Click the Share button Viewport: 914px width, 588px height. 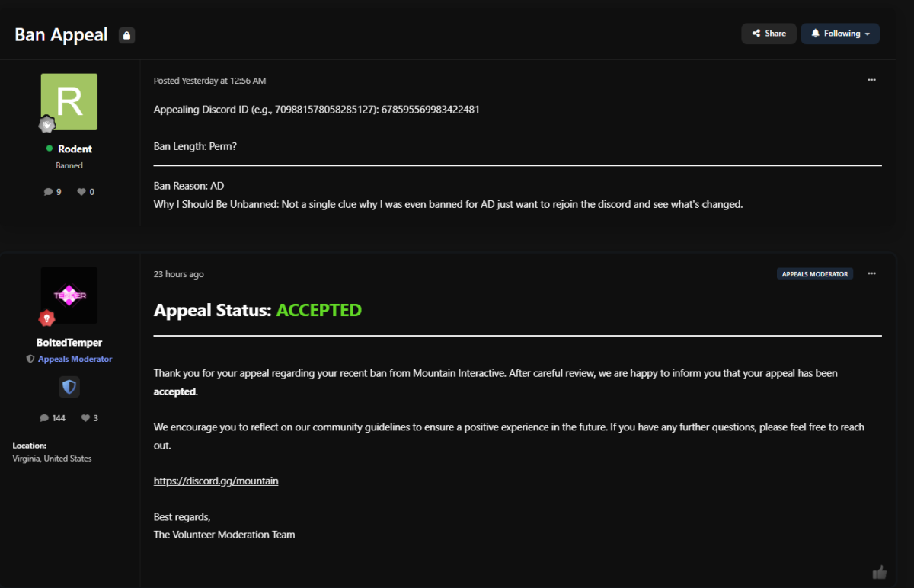(769, 34)
